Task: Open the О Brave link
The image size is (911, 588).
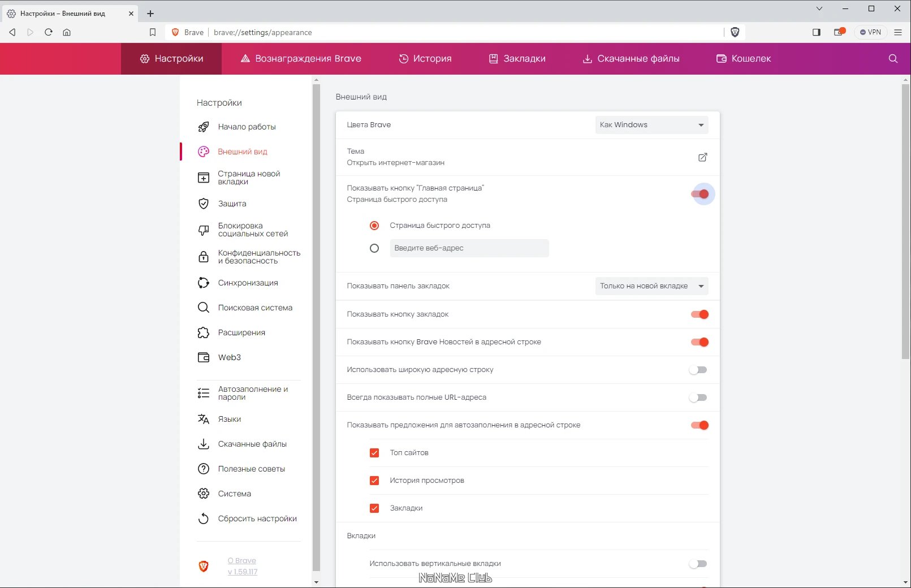Action: pos(242,561)
